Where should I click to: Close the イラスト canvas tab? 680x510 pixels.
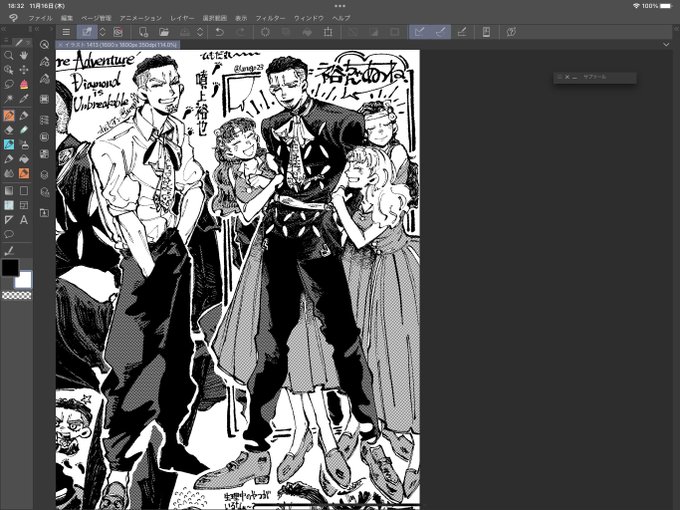[60, 45]
